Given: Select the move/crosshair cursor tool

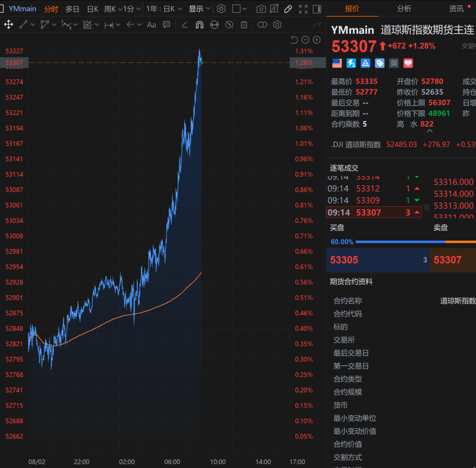Looking at the screenshot, I should (x=8, y=25).
